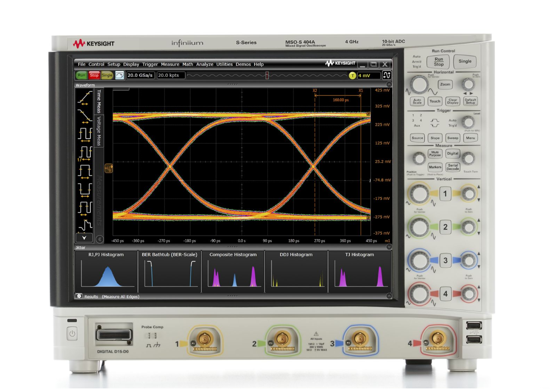Toggle the Run/Stop hardware key
Viewport: 550px width, 392px height.
point(439,61)
